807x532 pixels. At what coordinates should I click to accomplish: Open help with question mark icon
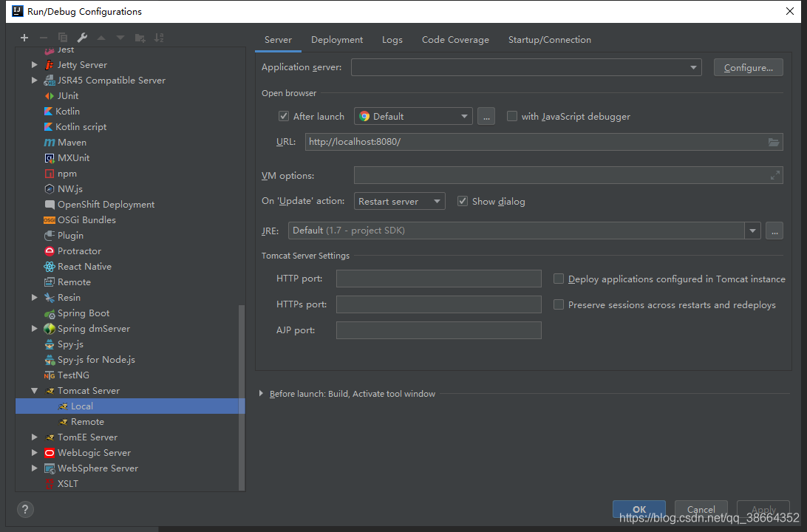(25, 509)
